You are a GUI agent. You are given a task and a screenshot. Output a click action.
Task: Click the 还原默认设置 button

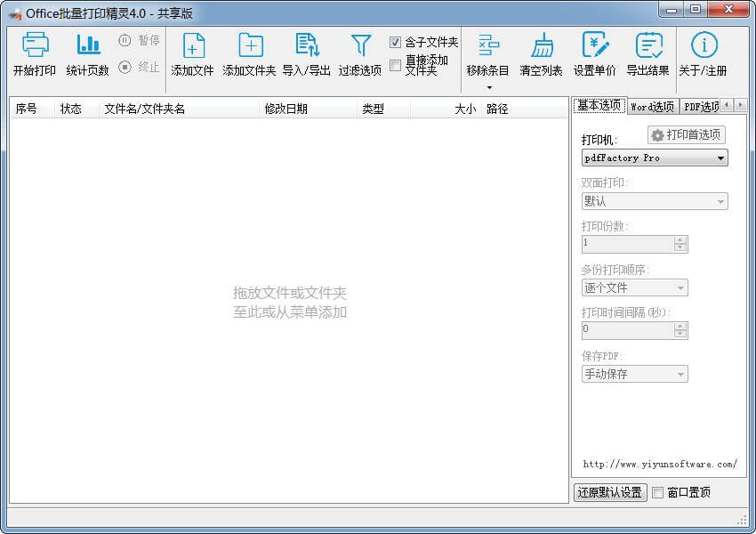click(610, 492)
